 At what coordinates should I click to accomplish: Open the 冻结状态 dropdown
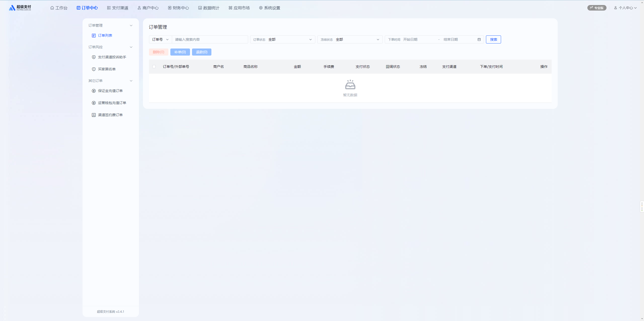tap(350, 39)
